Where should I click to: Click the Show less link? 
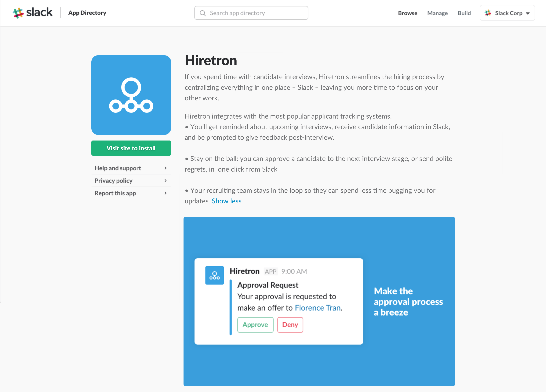(x=226, y=201)
